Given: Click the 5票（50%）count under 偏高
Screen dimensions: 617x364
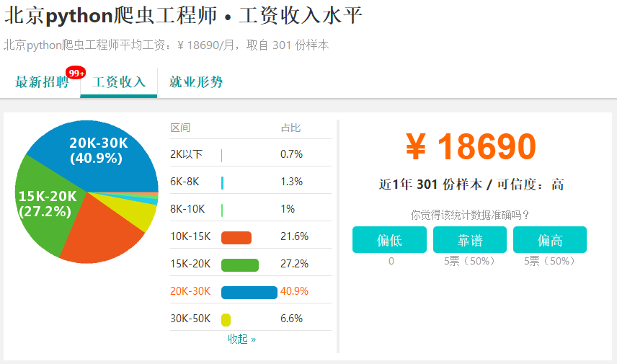Looking at the screenshot, I should [x=550, y=261].
